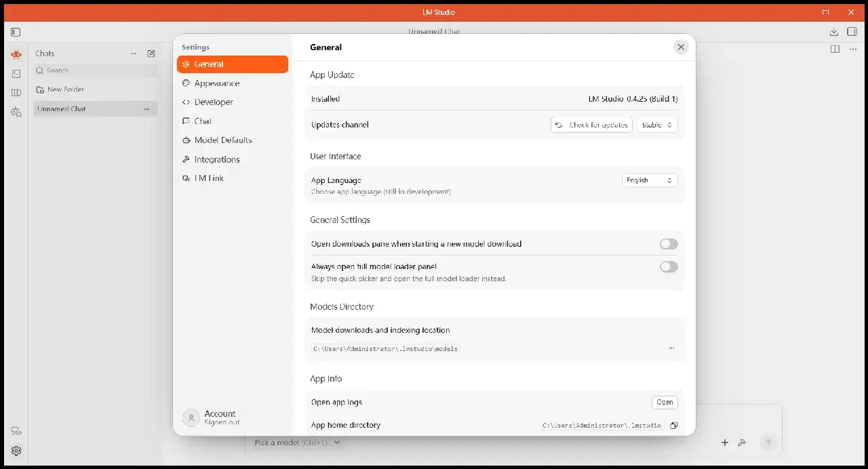Click the plus attach icon in chat input
868x469 pixels.
point(724,443)
